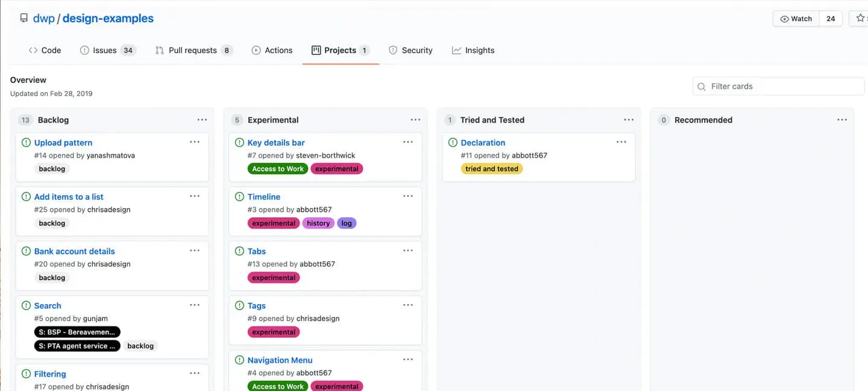Focus the Filter cards input field
Viewport: 868px width, 391px height.
pyautogui.click(x=778, y=86)
